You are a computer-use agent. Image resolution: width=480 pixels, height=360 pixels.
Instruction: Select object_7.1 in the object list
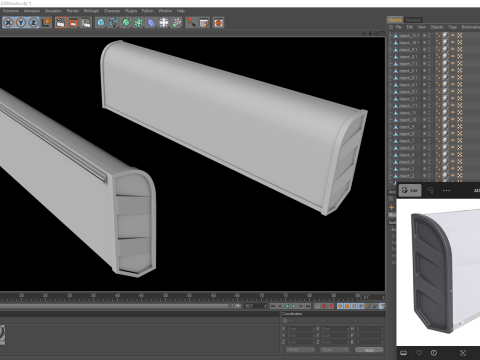408,64
